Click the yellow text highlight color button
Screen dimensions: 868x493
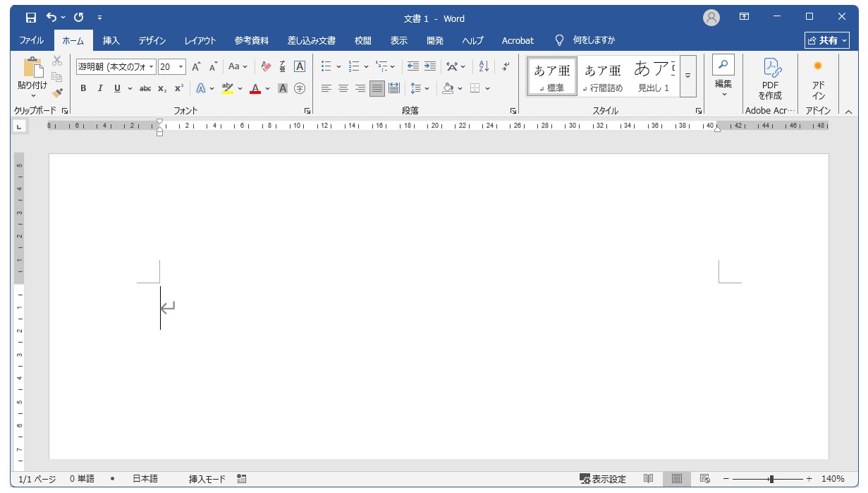[x=227, y=88]
